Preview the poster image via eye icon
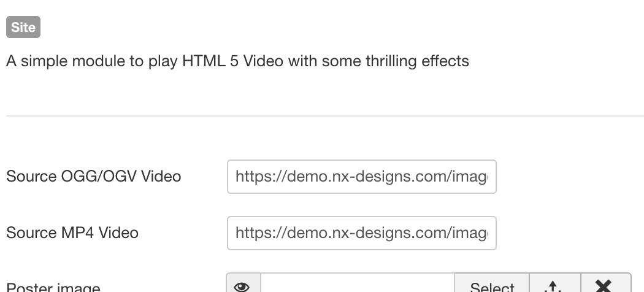 coord(243,285)
